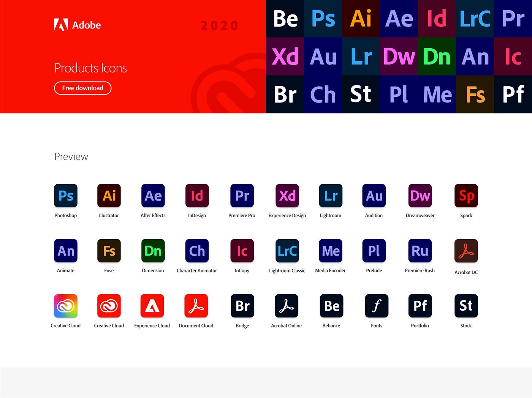Select the Dw tile in banner grid
The image size is (532, 398).
coord(399,56)
